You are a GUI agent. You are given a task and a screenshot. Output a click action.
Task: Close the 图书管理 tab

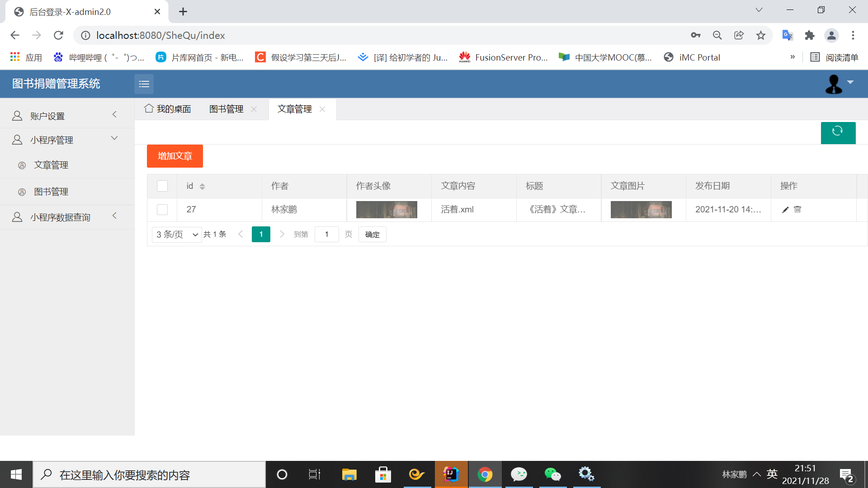(x=254, y=109)
